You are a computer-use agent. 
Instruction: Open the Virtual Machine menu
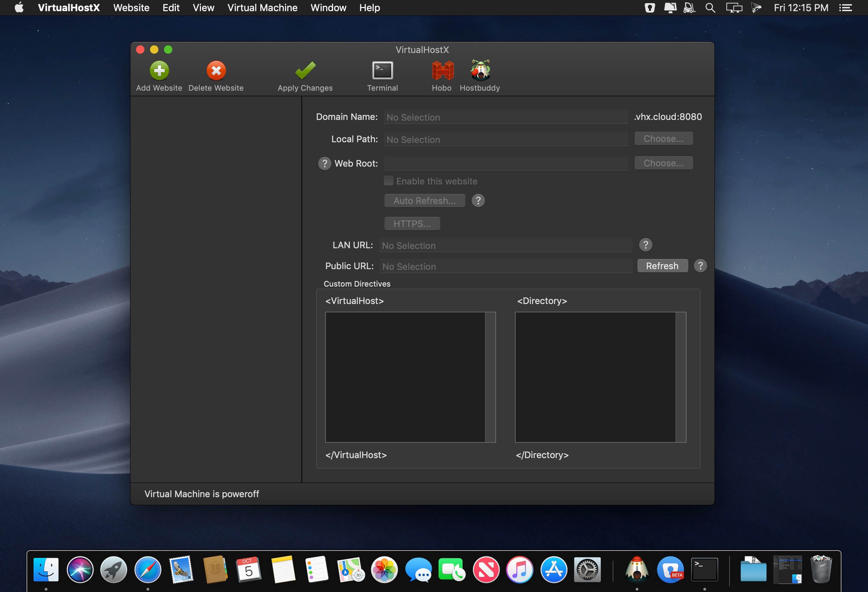(x=262, y=8)
